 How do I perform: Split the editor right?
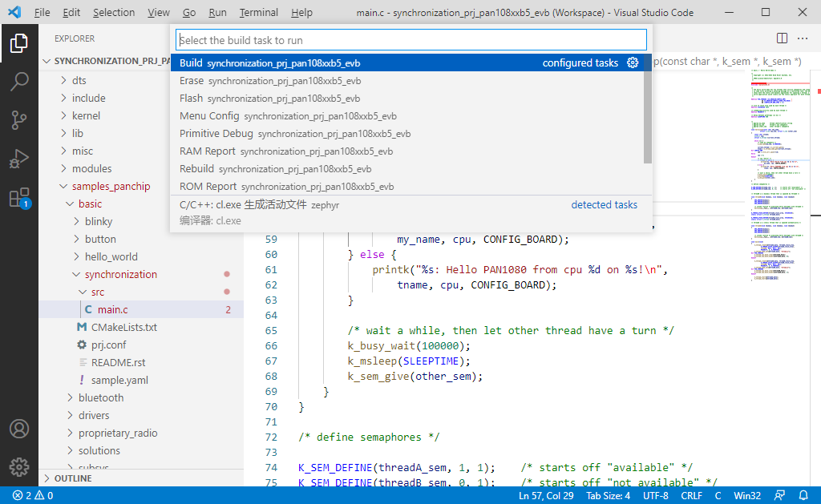[x=782, y=38]
